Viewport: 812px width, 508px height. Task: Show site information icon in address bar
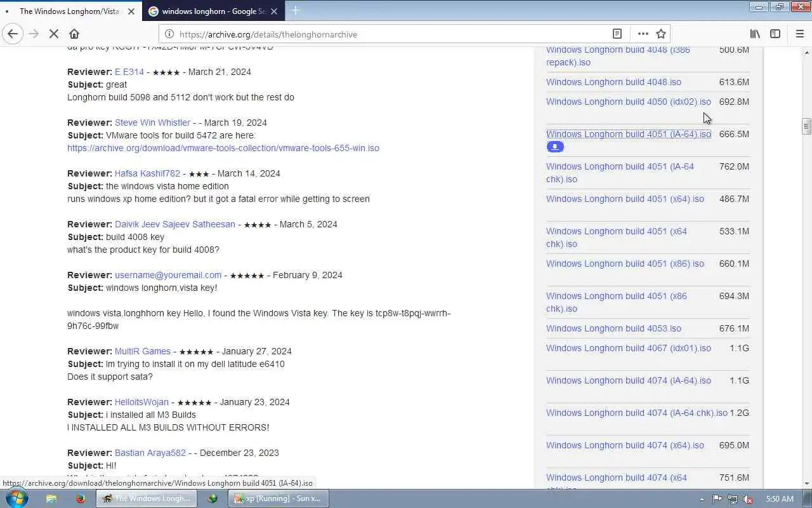169,34
